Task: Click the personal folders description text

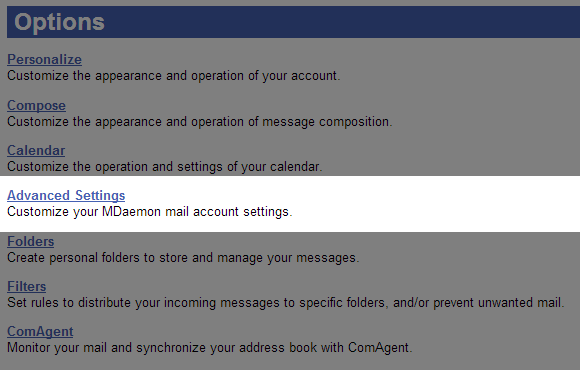Action: pyautogui.click(x=183, y=258)
